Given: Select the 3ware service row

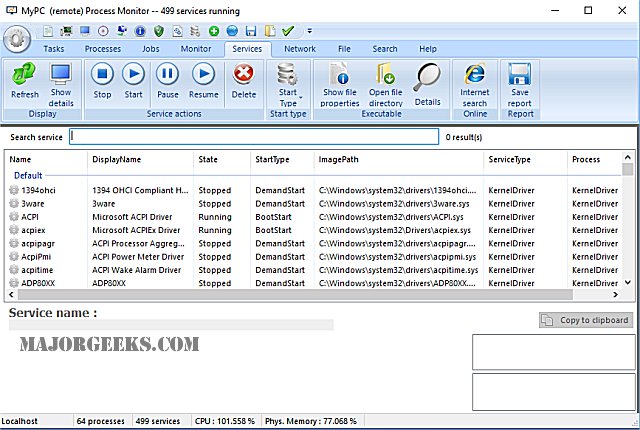Looking at the screenshot, I should tap(313, 204).
